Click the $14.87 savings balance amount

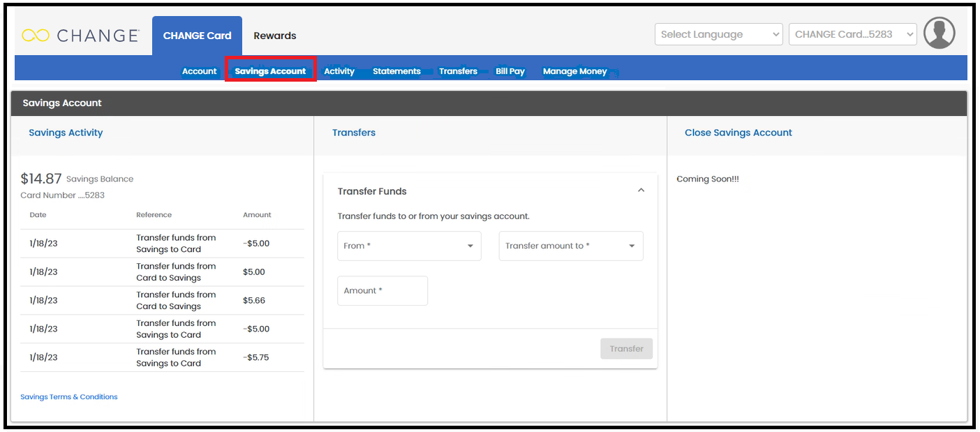coord(41,179)
